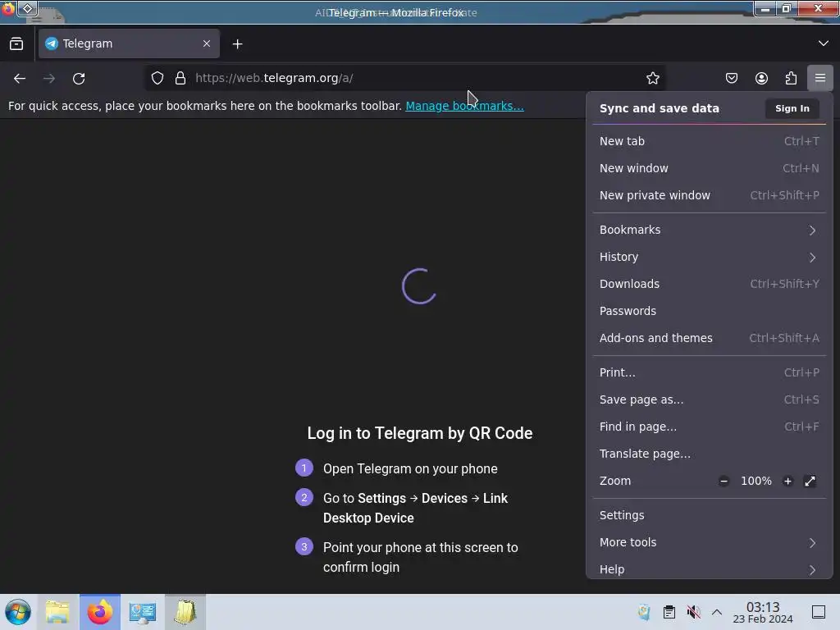Click 'Log in to Telegram by QR Code'
This screenshot has width=840, height=630.
pos(420,433)
